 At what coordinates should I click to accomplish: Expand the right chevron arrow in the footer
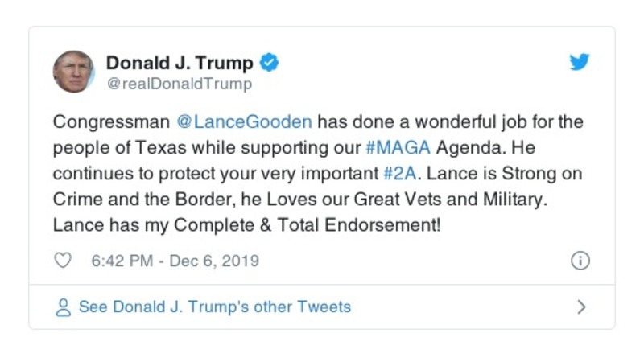581,307
